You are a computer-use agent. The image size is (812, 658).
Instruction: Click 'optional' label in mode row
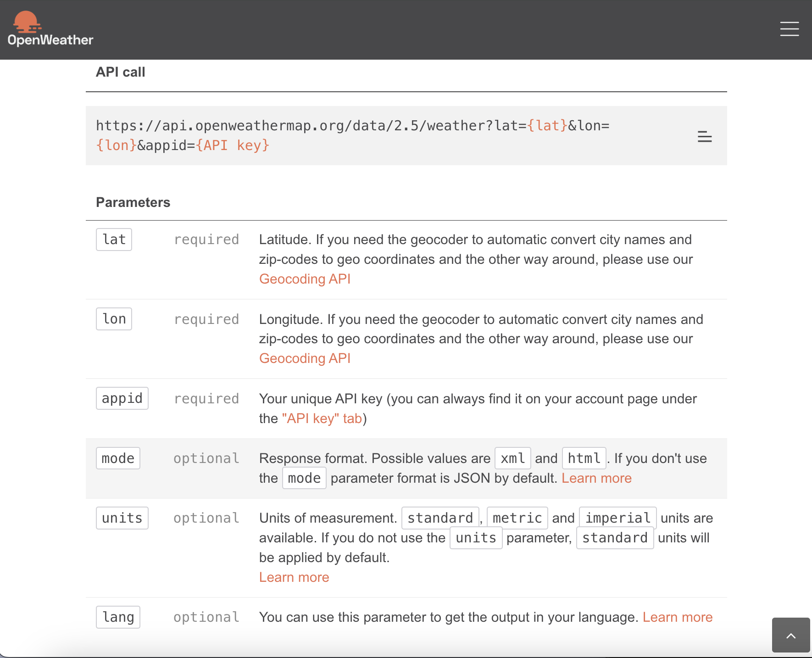(x=206, y=458)
